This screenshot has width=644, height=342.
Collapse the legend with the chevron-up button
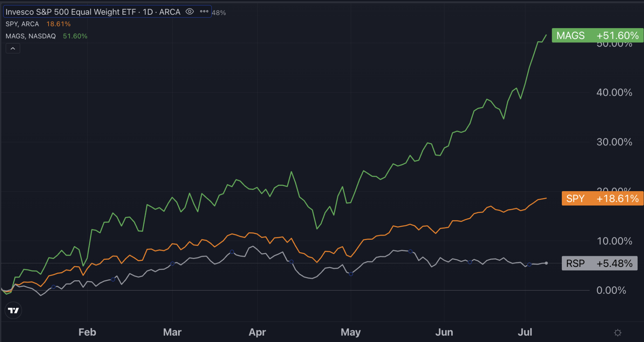click(13, 49)
